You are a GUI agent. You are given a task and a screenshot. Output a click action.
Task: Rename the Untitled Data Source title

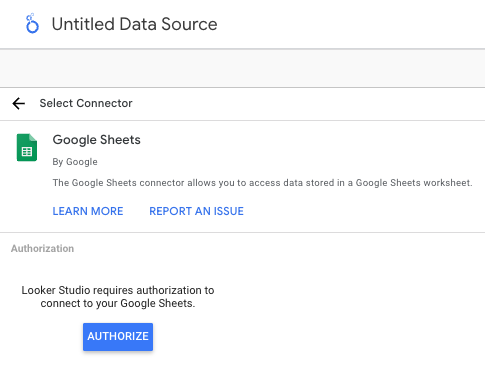[x=134, y=24]
